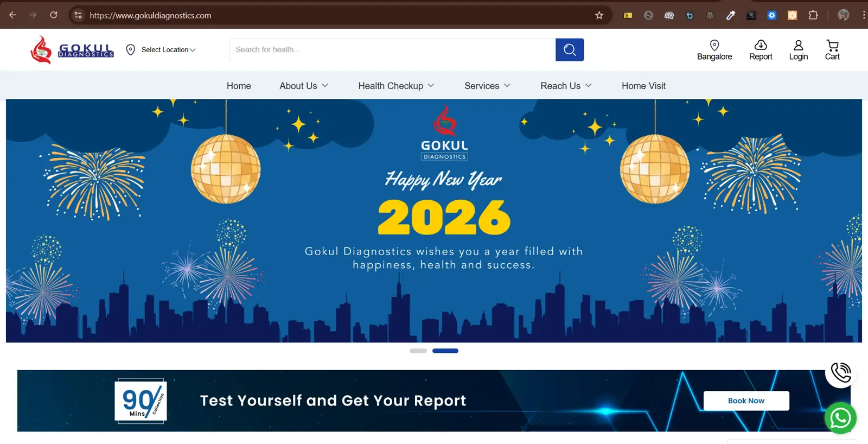Reload the page with the refresh icon

(x=54, y=15)
